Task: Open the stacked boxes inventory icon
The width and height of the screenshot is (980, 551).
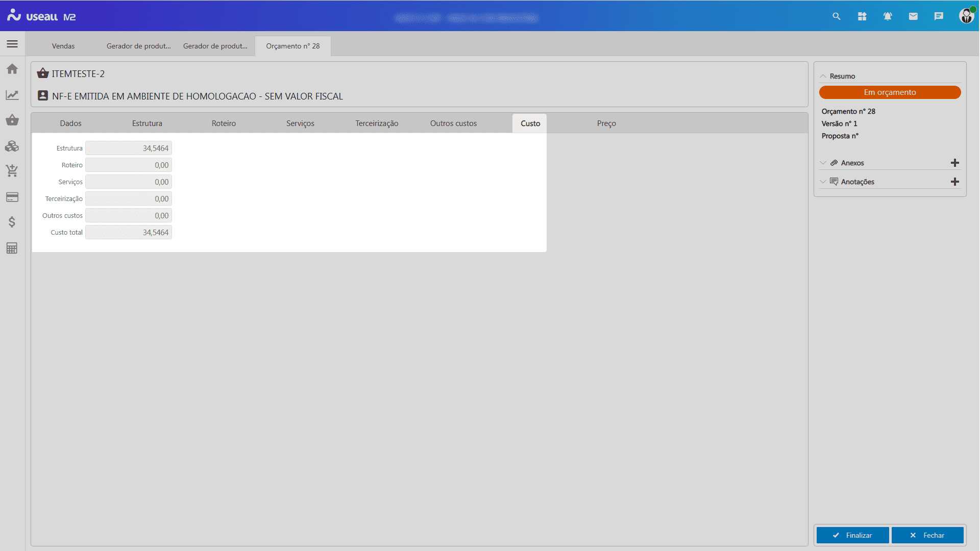Action: tap(12, 146)
